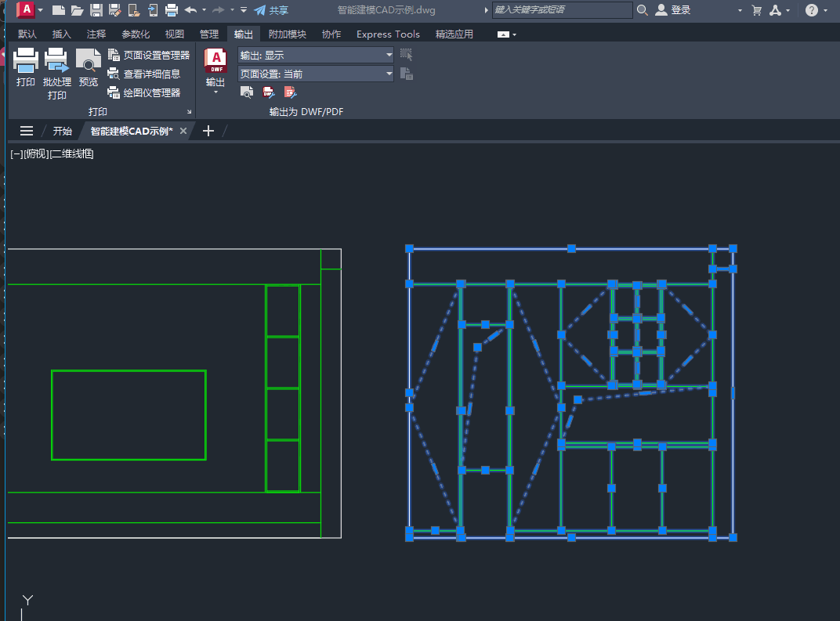Switch to the 插入 (Insert) ribbon tab
Image resolution: width=840 pixels, height=621 pixels.
pos(61,34)
